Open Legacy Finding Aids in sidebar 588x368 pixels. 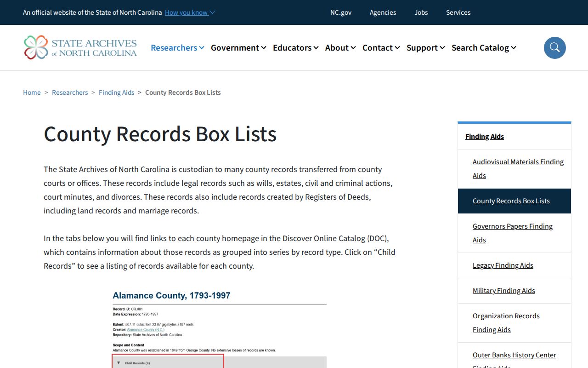503,265
